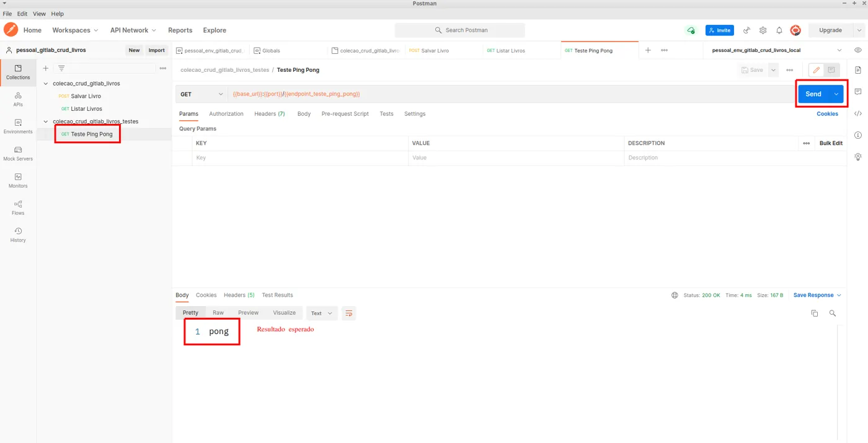
Task: Select the Listar Livros request
Action: (86, 109)
